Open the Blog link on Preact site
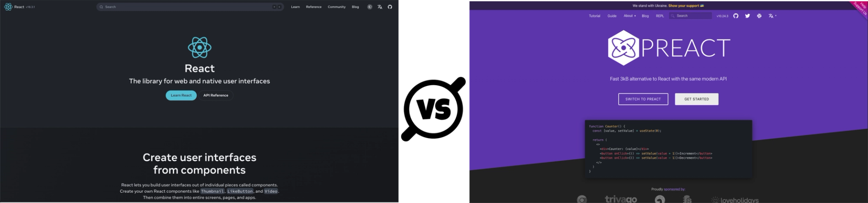Screen dimensions: 868x203 [645, 16]
